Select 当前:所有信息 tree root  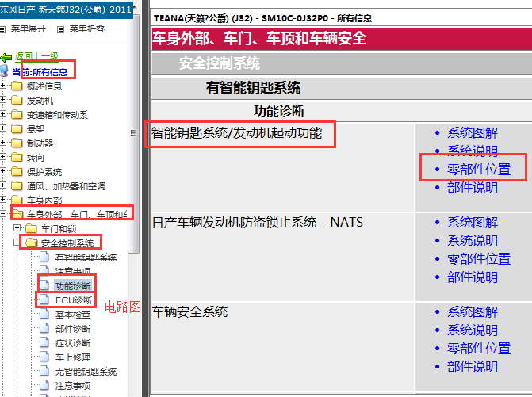[x=40, y=72]
